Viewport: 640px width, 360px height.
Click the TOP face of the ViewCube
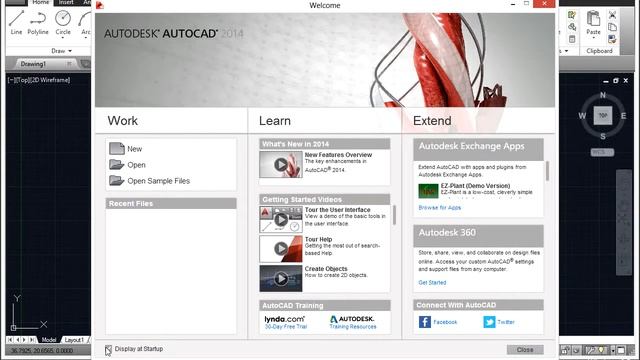tap(603, 116)
